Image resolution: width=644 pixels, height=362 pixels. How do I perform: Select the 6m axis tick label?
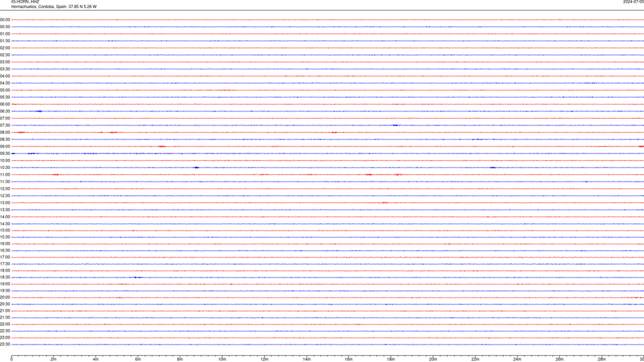(x=138, y=359)
